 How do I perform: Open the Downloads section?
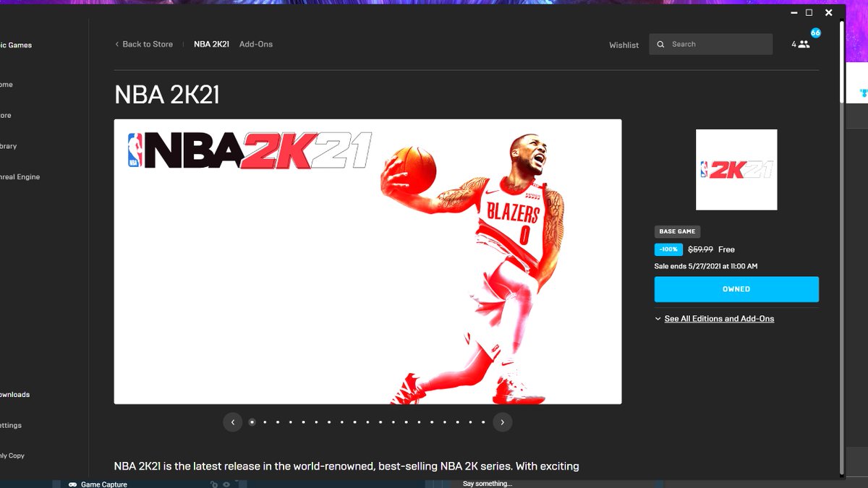click(14, 394)
